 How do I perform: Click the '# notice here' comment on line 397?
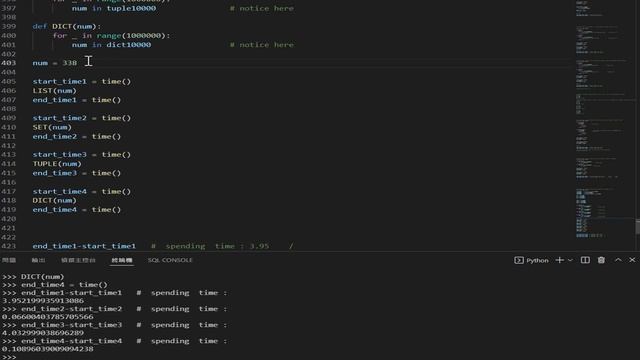(x=262, y=8)
